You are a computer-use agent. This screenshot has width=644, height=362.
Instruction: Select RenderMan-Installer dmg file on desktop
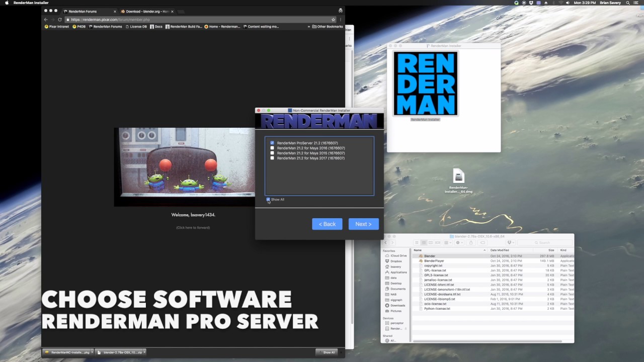pyautogui.click(x=458, y=176)
